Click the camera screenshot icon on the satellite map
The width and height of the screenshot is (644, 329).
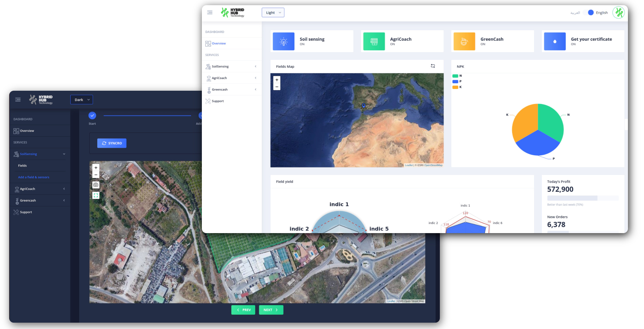[x=96, y=185]
